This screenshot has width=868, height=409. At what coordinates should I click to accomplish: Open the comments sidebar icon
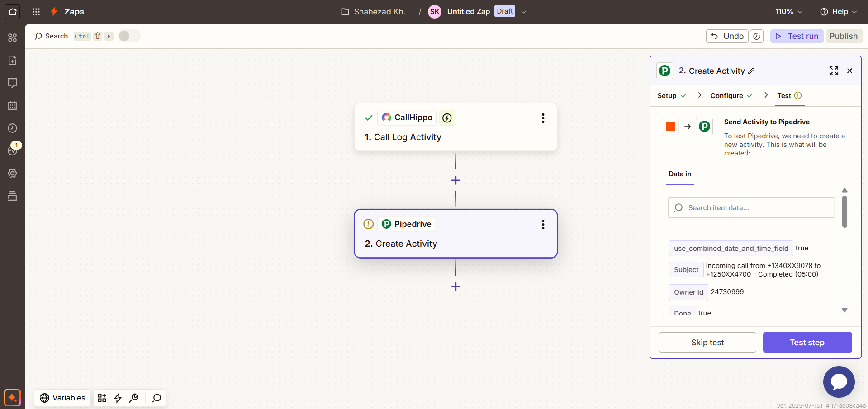(x=12, y=83)
